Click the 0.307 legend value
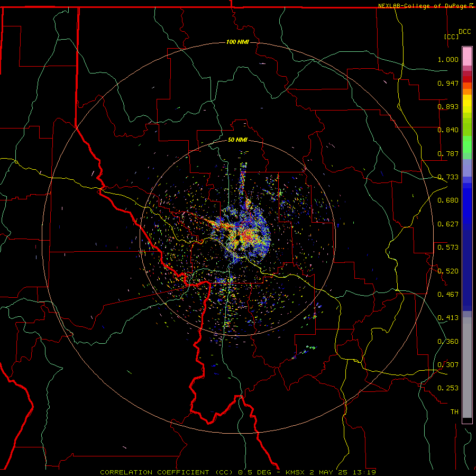Screen dimensions: 476x476 (448, 365)
